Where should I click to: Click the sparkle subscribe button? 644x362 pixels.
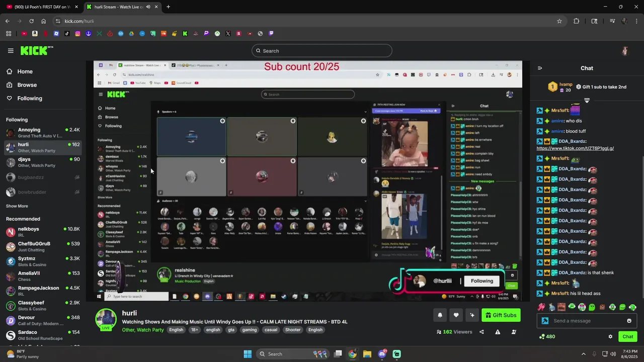pos(472,315)
